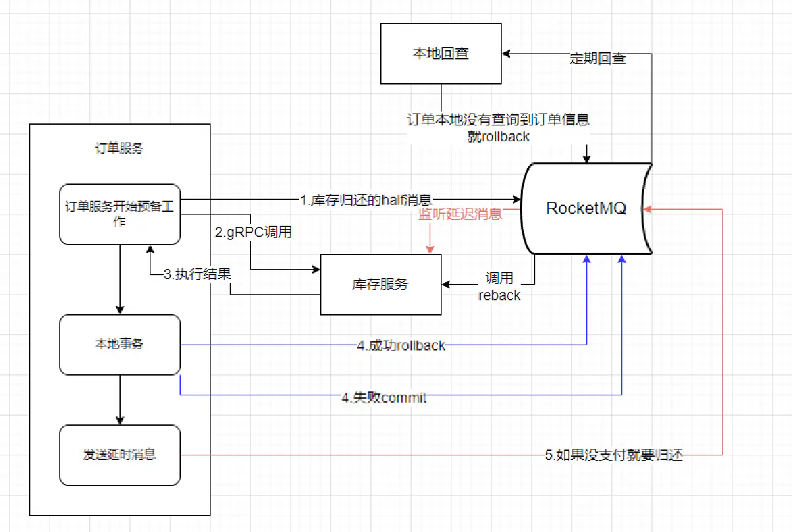Image resolution: width=792 pixels, height=532 pixels.
Task: Click the 5.如果没支付就要归还 label
Action: [x=613, y=455]
